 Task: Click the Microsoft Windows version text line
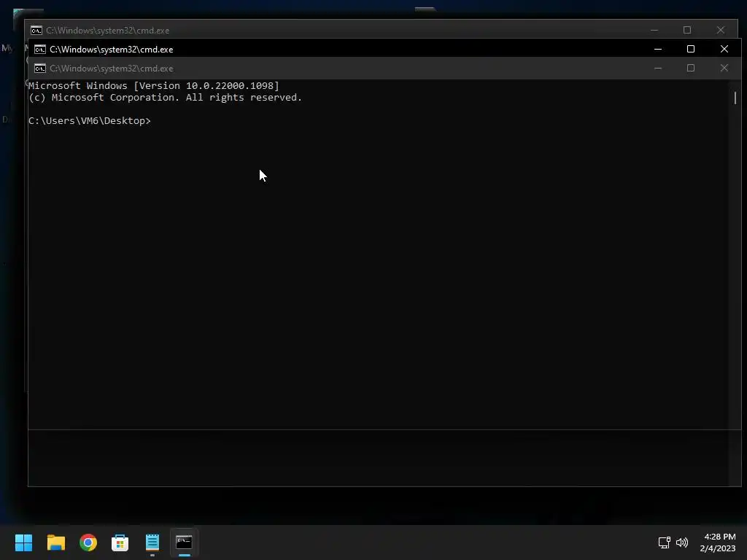click(154, 86)
